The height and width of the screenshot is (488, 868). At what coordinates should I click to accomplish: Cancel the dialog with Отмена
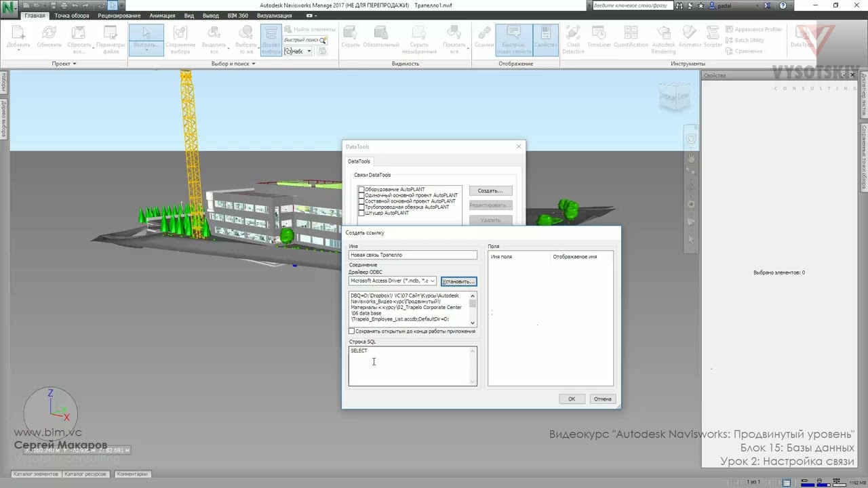[602, 399]
